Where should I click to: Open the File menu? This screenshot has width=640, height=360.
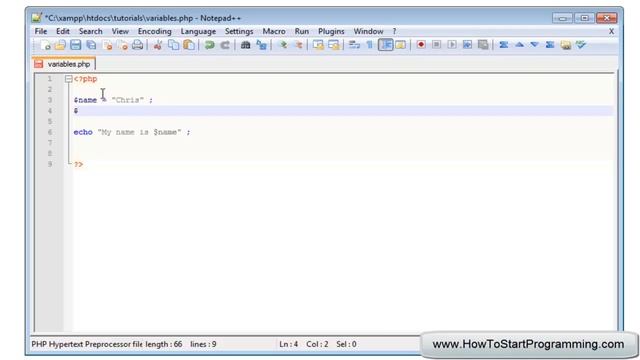tap(40, 31)
